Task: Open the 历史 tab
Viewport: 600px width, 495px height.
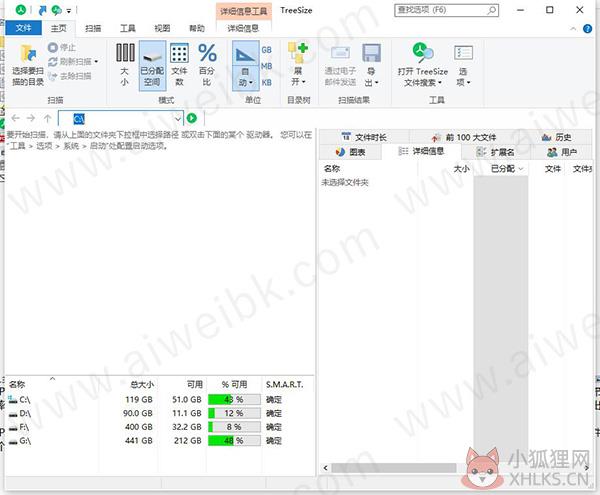Action: [556, 137]
